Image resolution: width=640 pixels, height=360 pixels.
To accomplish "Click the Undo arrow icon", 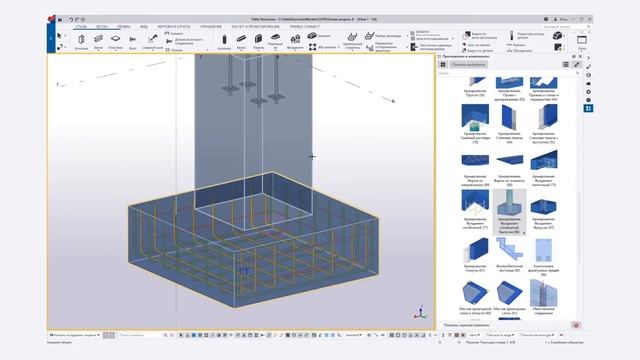I will coord(71,19).
